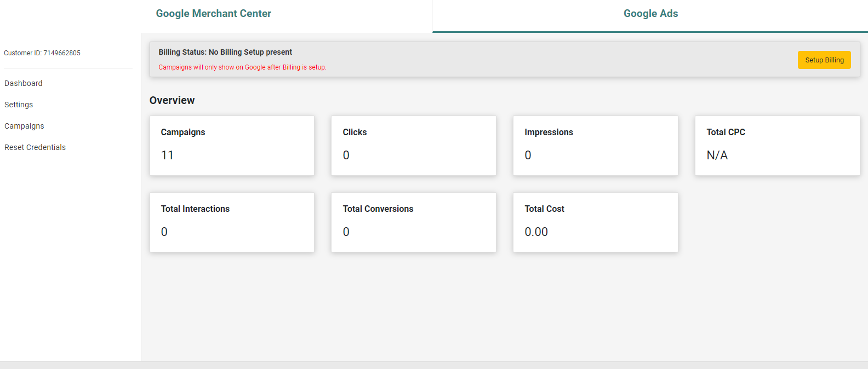Click the Campaigns count value 11
Viewport: 868px width, 369px height.
(x=167, y=155)
